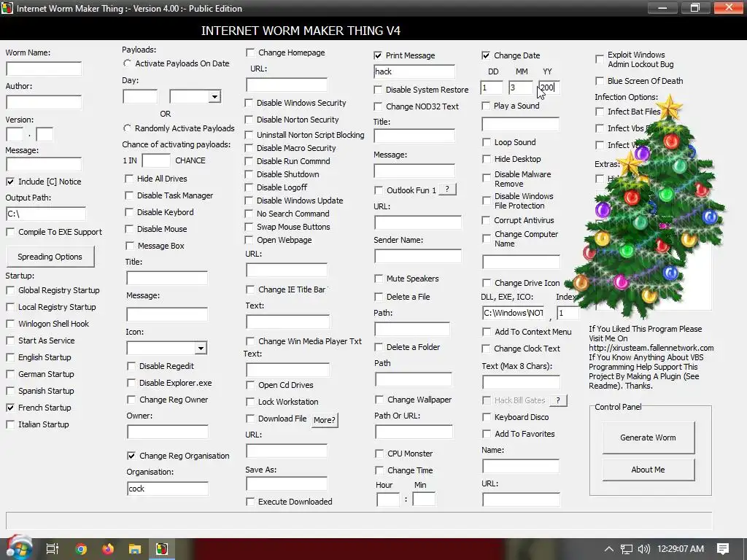Open the About Me button

[648, 470]
